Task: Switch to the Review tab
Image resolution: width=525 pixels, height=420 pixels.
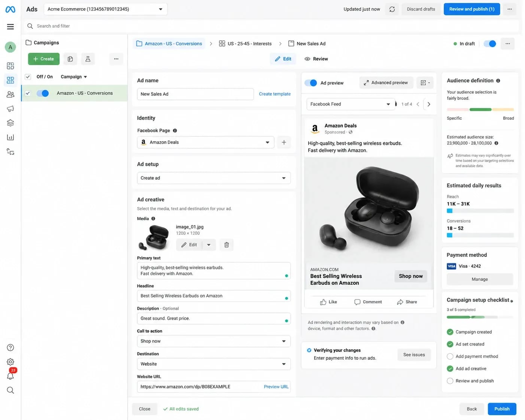Action: coord(316,59)
